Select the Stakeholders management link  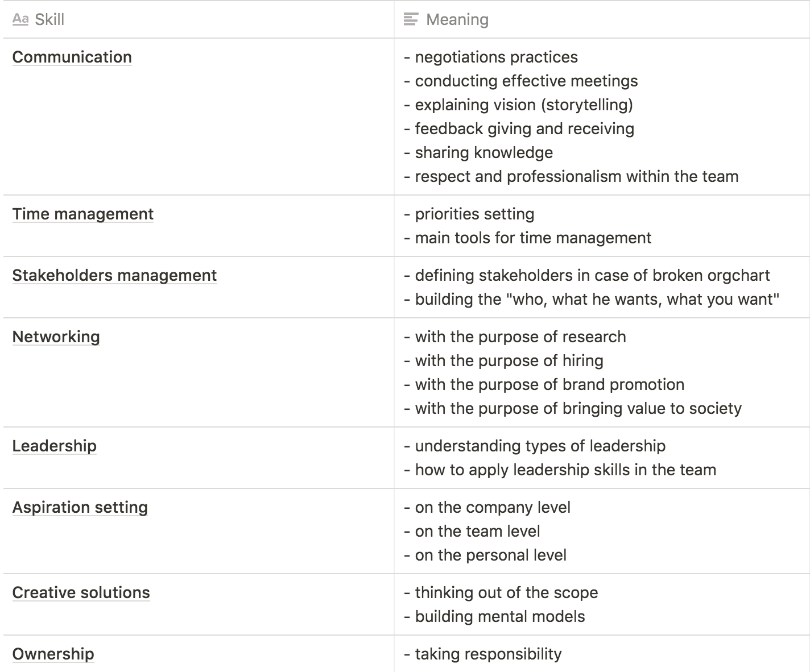pyautogui.click(x=114, y=275)
